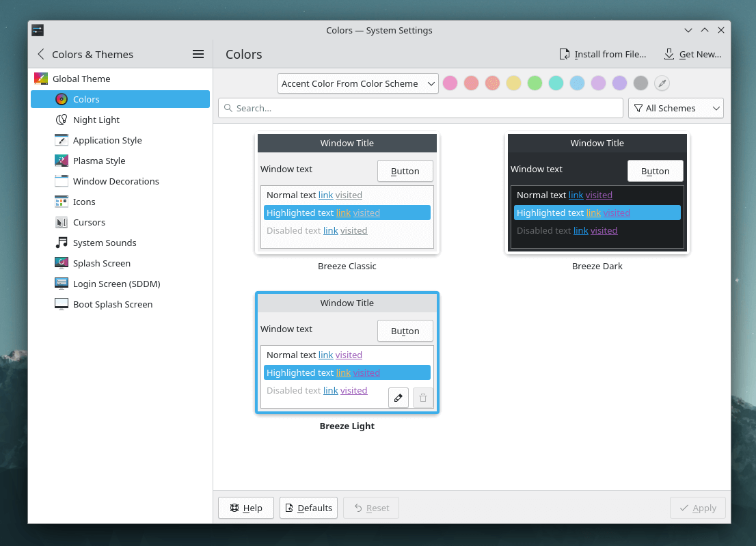The height and width of the screenshot is (546, 756).
Task: Open the hamburger menu in the sidebar
Action: click(198, 54)
